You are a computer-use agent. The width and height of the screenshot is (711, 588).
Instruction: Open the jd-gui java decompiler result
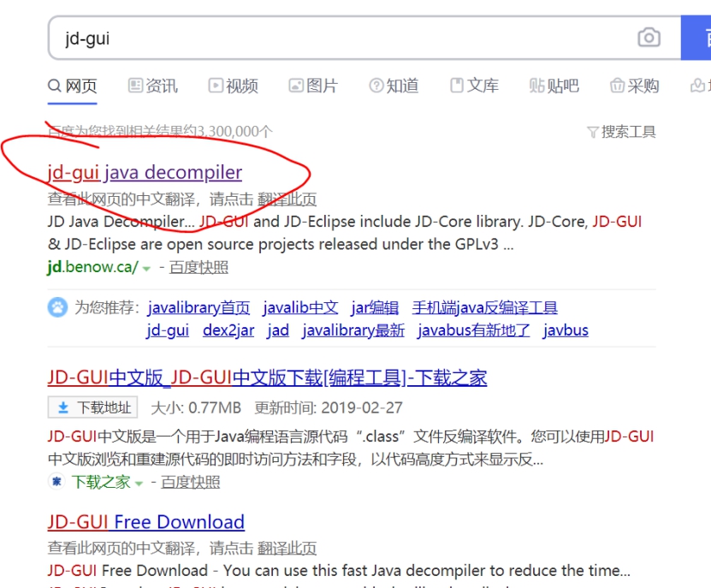[145, 173]
